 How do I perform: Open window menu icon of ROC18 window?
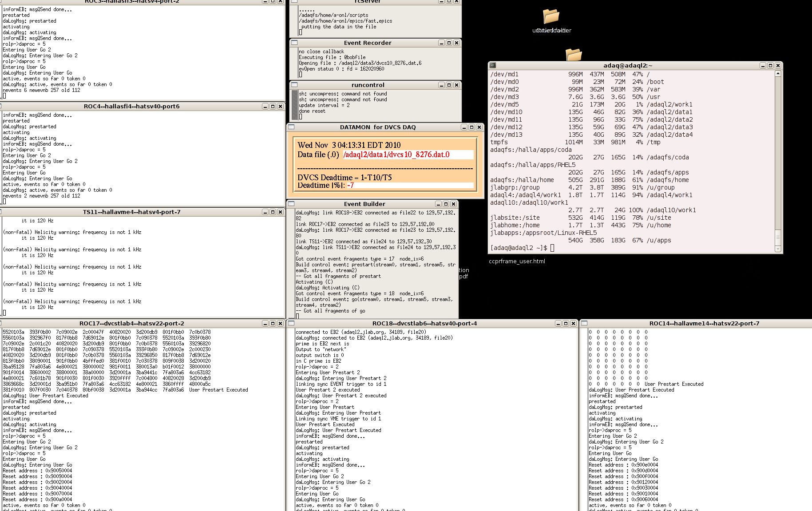tap(291, 323)
